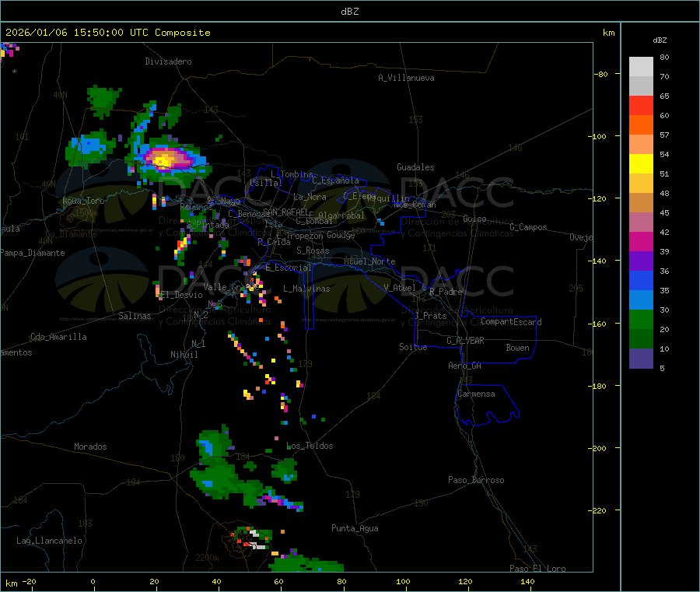Select the 'A_Villanueva' place label
700x592 pixels.
pyautogui.click(x=406, y=78)
